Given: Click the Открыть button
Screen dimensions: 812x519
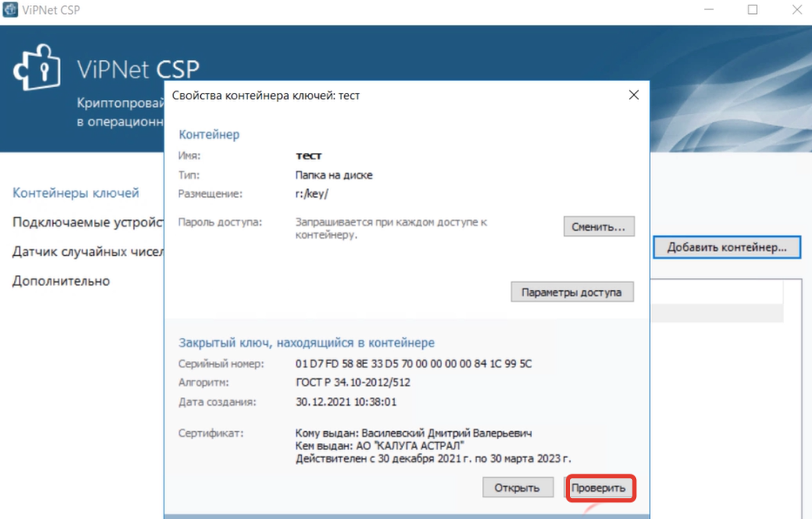Looking at the screenshot, I should point(518,488).
